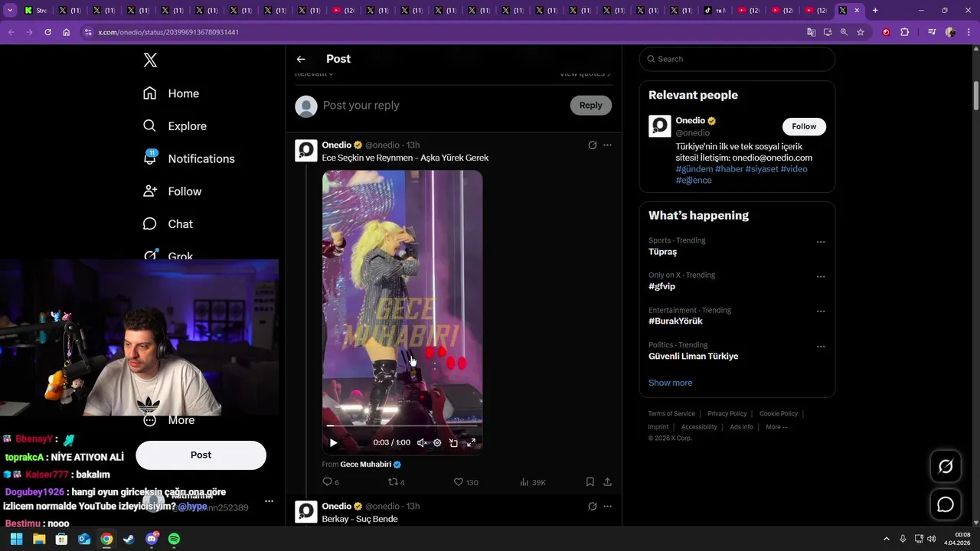Bookmark the Ece Seçkin post
Image resolution: width=980 pixels, height=551 pixels.
point(590,482)
